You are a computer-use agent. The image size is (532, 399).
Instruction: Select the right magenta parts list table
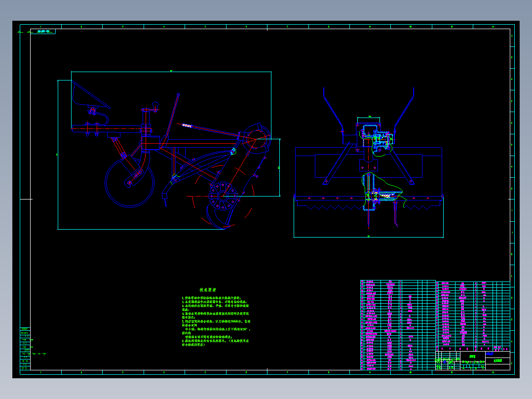pos(473,316)
